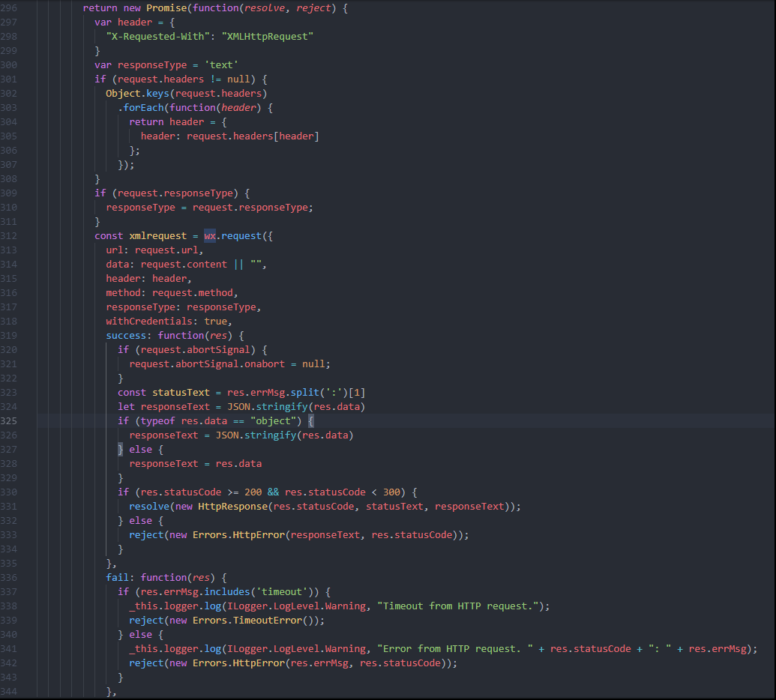Click the opening brace after "object")
This screenshot has width=776, height=700.
(x=311, y=421)
